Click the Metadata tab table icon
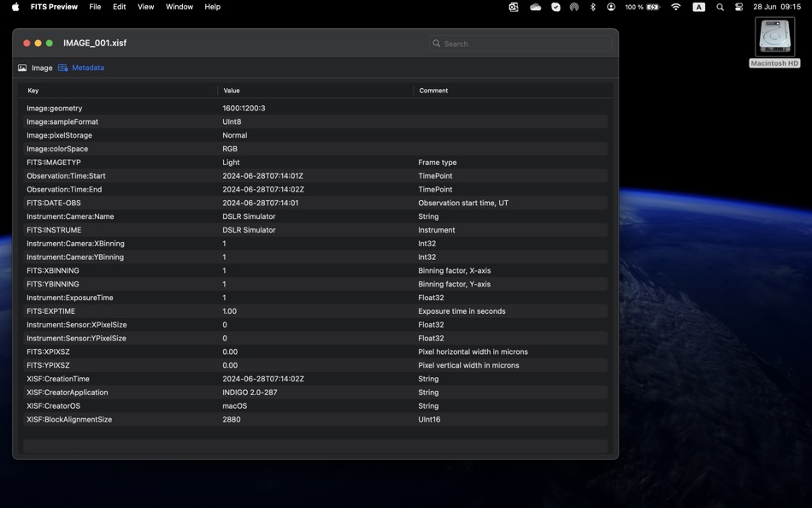 [62, 68]
